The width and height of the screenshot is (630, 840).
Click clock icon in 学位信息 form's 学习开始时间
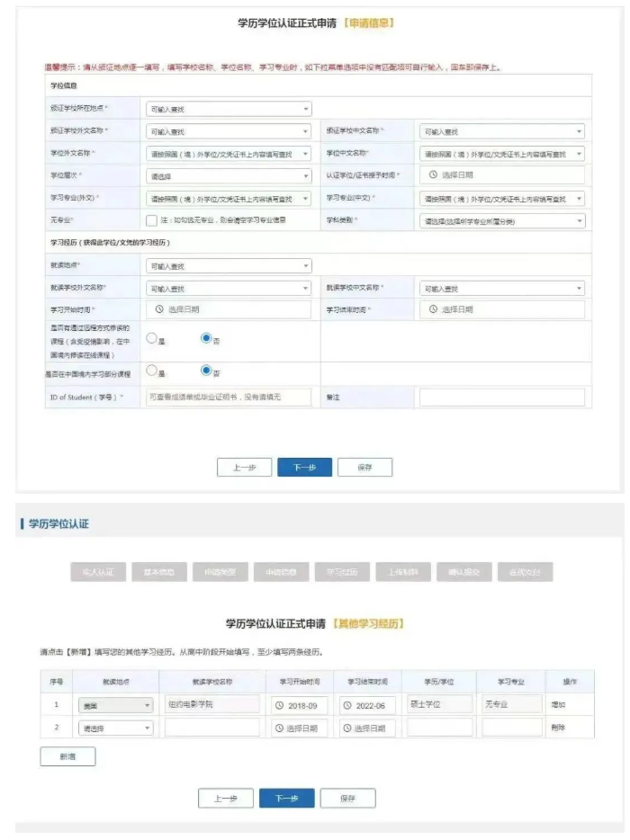159,309
